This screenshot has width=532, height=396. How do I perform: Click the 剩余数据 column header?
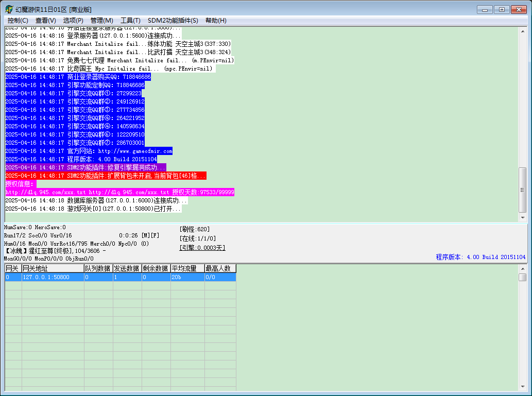[x=156, y=268]
